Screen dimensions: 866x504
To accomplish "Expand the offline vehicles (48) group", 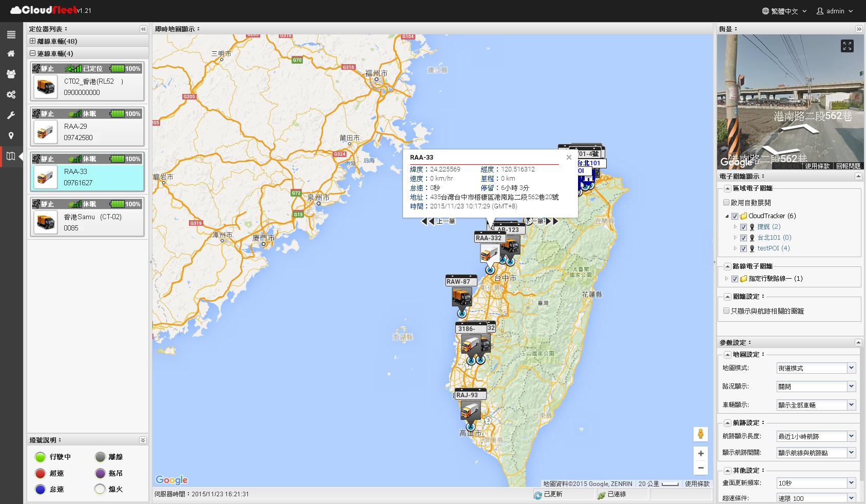I will tap(32, 41).
